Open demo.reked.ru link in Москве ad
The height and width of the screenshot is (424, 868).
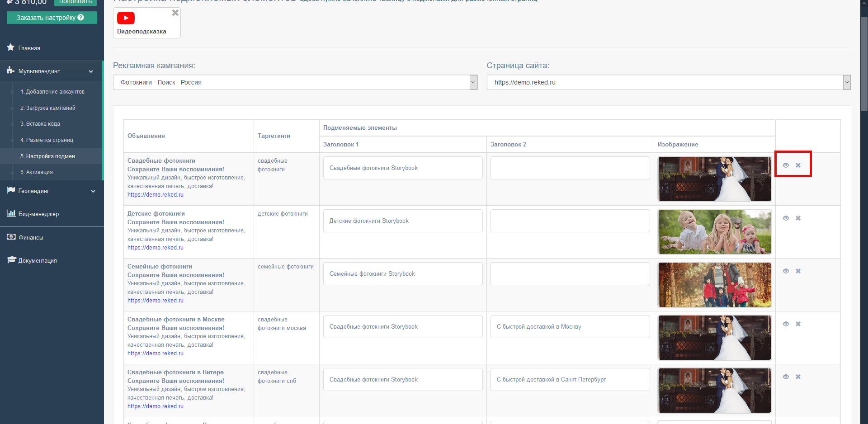[156, 353]
